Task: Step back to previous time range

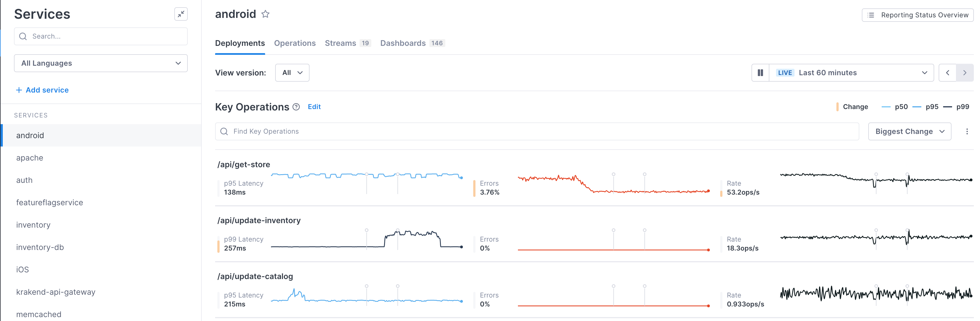Action: [948, 72]
